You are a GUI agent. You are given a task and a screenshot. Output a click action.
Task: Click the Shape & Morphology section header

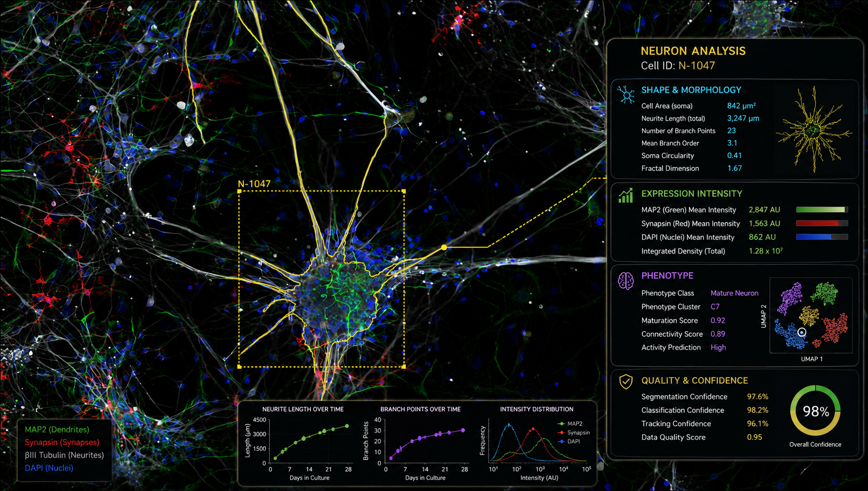[x=691, y=90]
